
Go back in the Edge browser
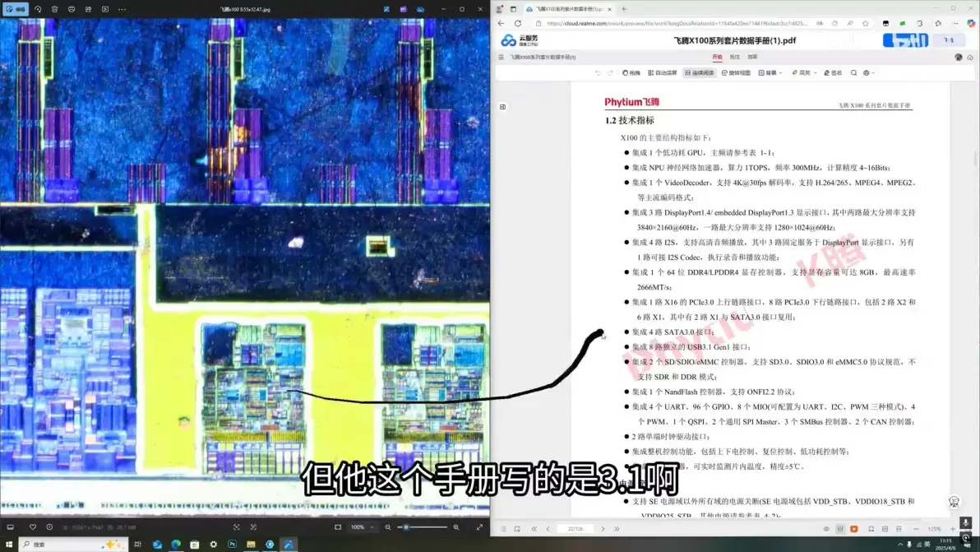pos(502,24)
